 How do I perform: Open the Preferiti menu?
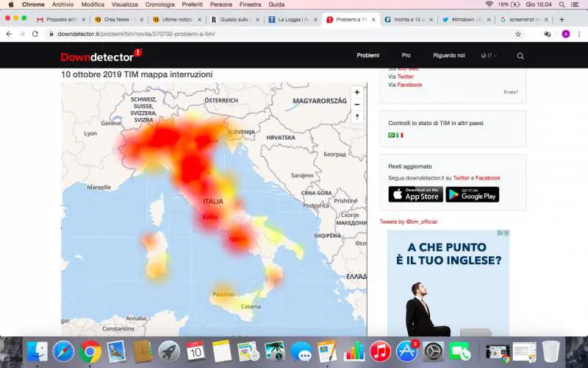coord(193,4)
